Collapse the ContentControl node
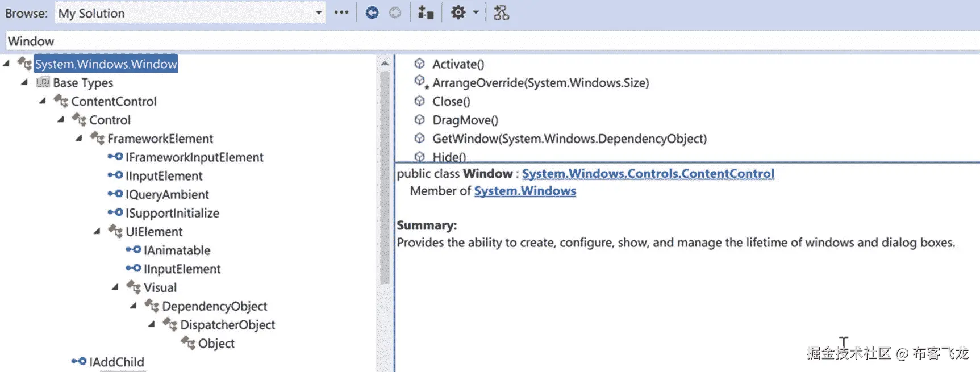This screenshot has height=372, width=980. 43,101
